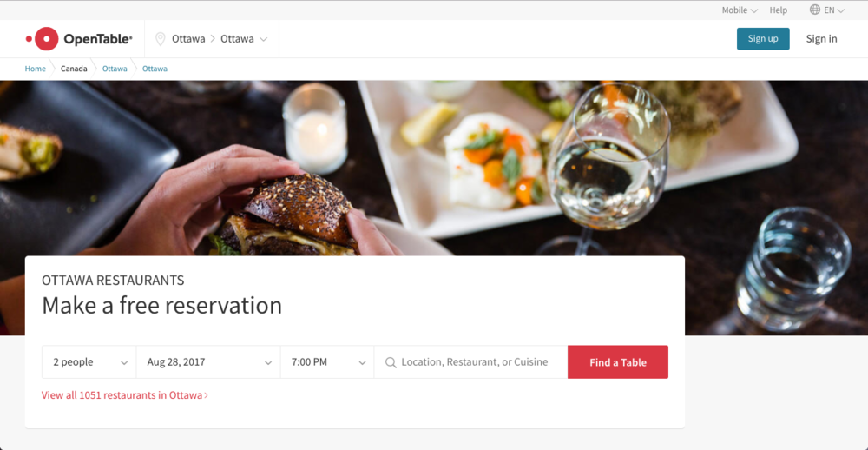Click the OpenTable logo icon
The image size is (868, 450).
pos(42,39)
